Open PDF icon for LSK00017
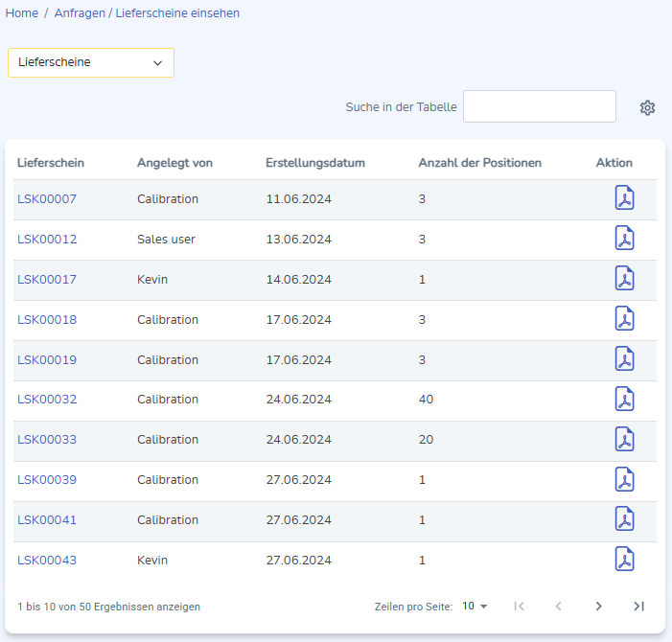The image size is (672, 642). (624, 280)
